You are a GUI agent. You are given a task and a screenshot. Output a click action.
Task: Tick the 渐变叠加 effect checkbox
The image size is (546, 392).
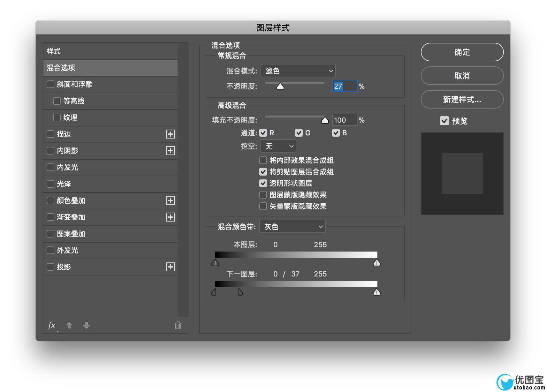coord(50,217)
